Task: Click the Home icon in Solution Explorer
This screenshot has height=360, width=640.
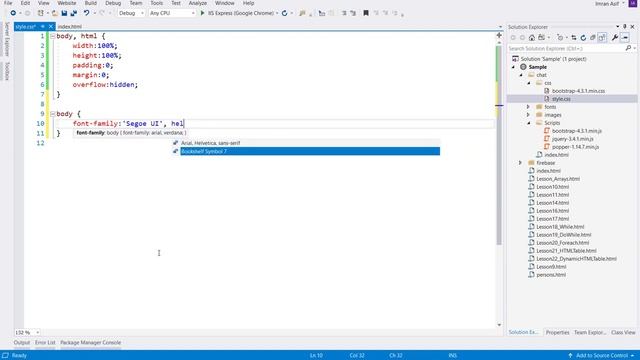Action: point(531,38)
